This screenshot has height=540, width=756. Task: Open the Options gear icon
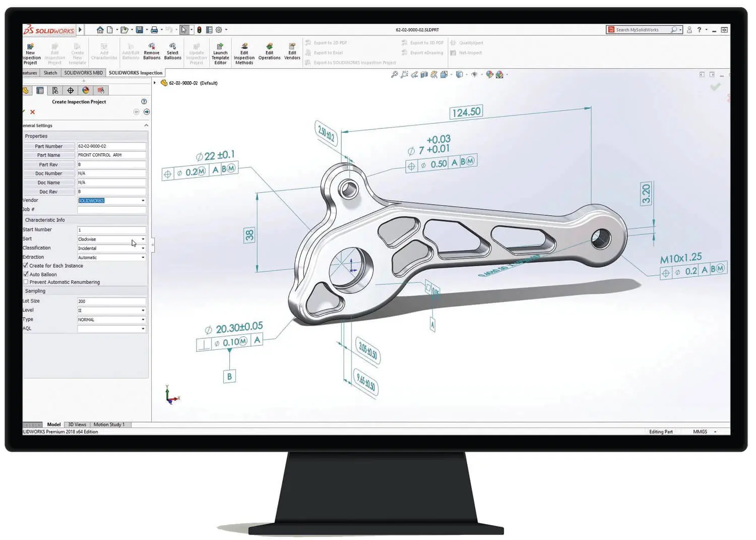click(x=219, y=30)
